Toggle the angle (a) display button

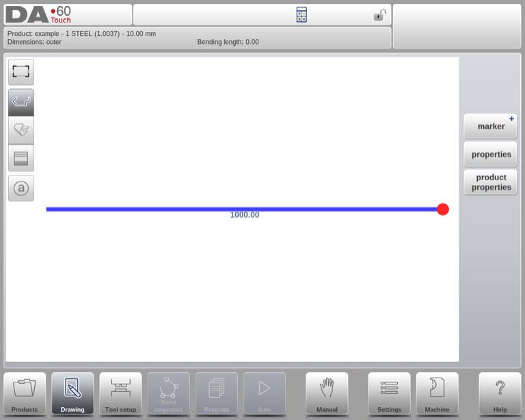point(21,188)
